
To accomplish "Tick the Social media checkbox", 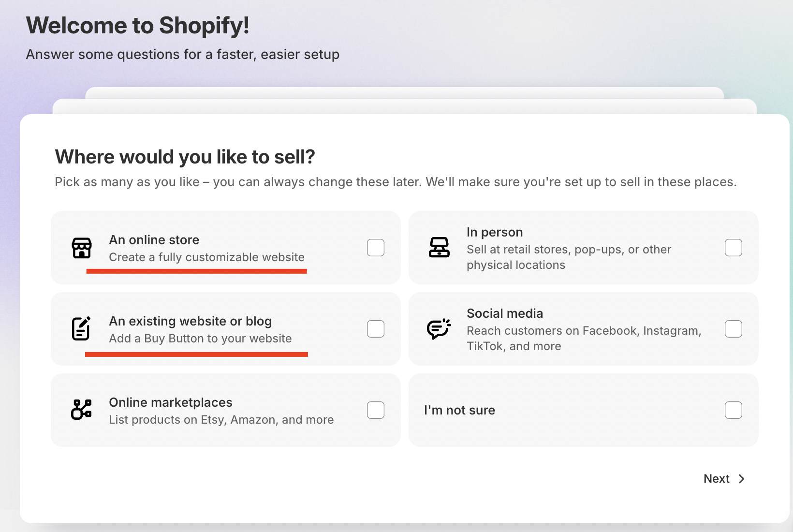I will tap(734, 329).
